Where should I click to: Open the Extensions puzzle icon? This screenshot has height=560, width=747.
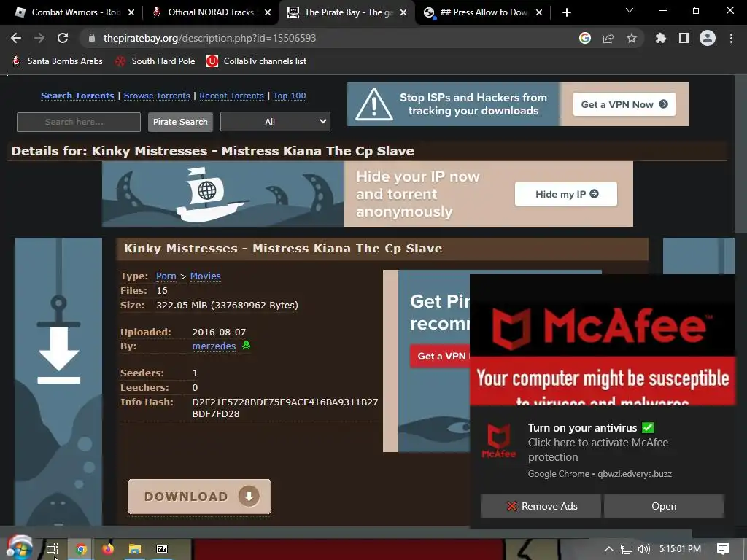pyautogui.click(x=661, y=38)
